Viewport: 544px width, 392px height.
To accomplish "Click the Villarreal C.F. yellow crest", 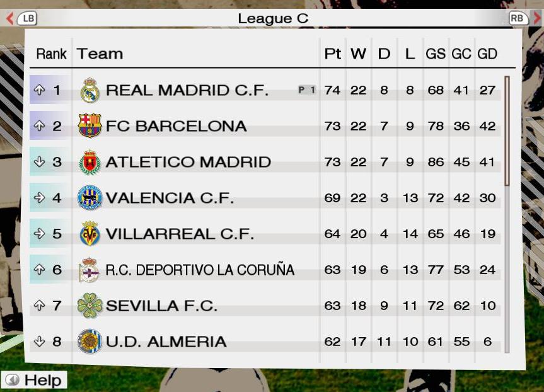I will tap(90, 233).
